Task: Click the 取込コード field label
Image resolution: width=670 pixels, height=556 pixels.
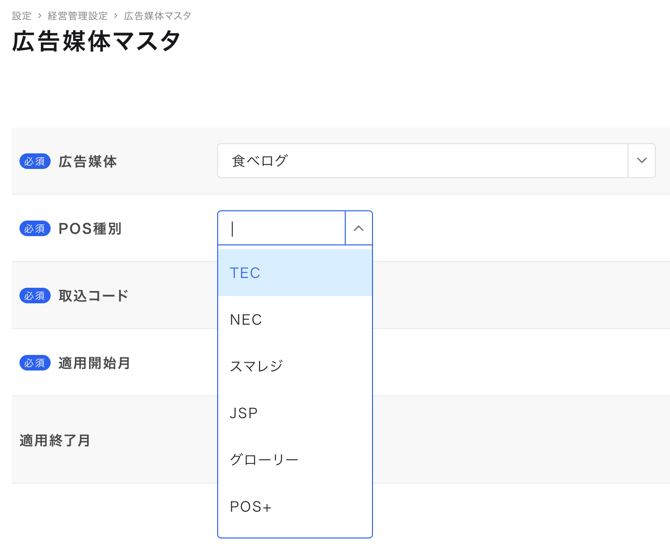Action: point(94,296)
